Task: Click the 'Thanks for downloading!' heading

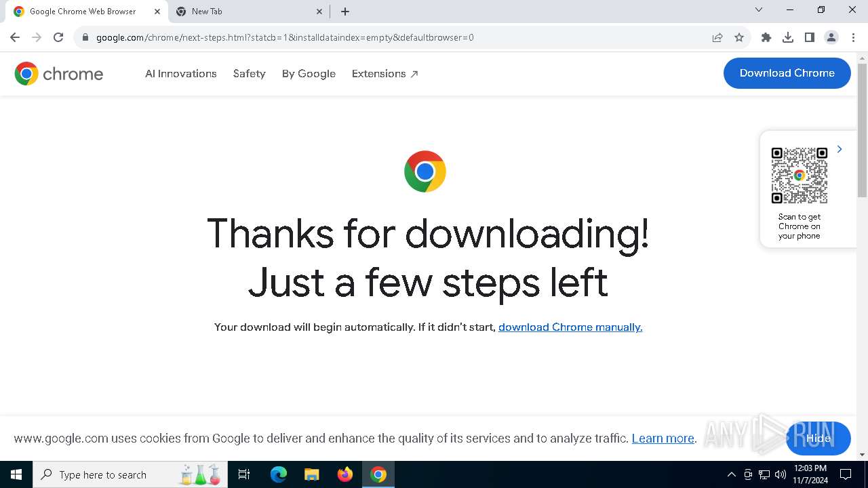Action: [428, 234]
